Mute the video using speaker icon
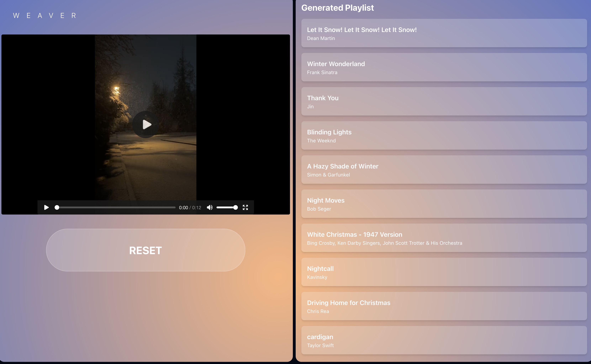Screen dimensions: 591x364 (x=210, y=208)
